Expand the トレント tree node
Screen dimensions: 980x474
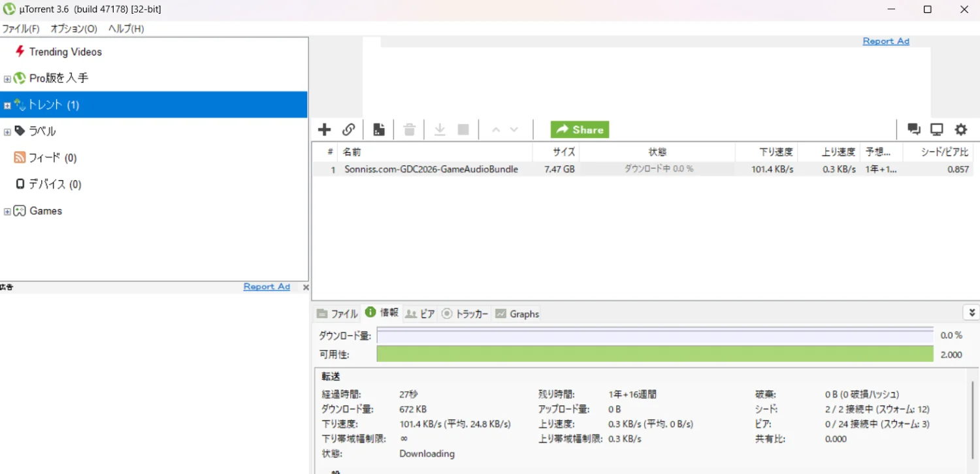[7, 105]
